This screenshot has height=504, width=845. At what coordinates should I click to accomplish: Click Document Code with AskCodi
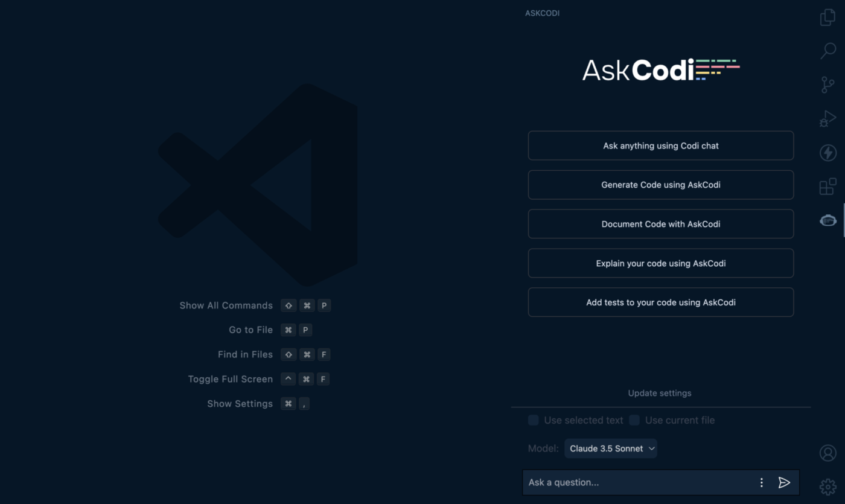(x=661, y=224)
